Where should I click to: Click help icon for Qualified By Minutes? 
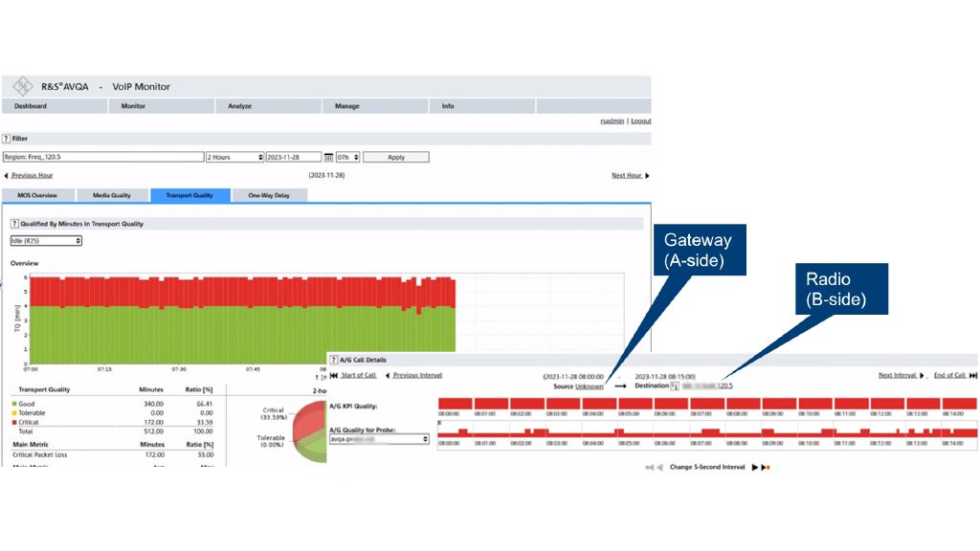tap(14, 224)
